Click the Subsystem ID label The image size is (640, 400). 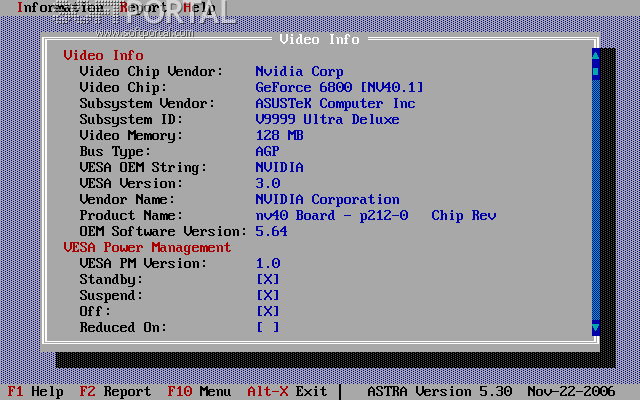click(131, 119)
